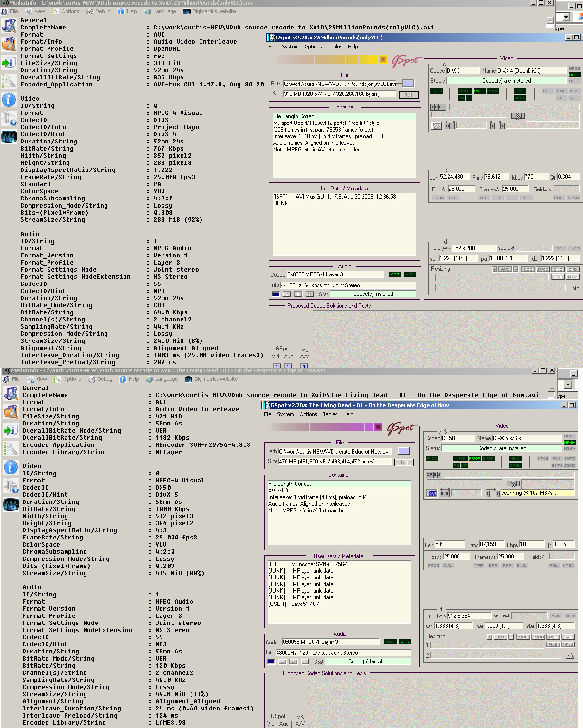The width and height of the screenshot is (583, 728).
Task: Click the blue info icon in the 25MillionPounds MediaInfo sidebar
Action: 9,99
